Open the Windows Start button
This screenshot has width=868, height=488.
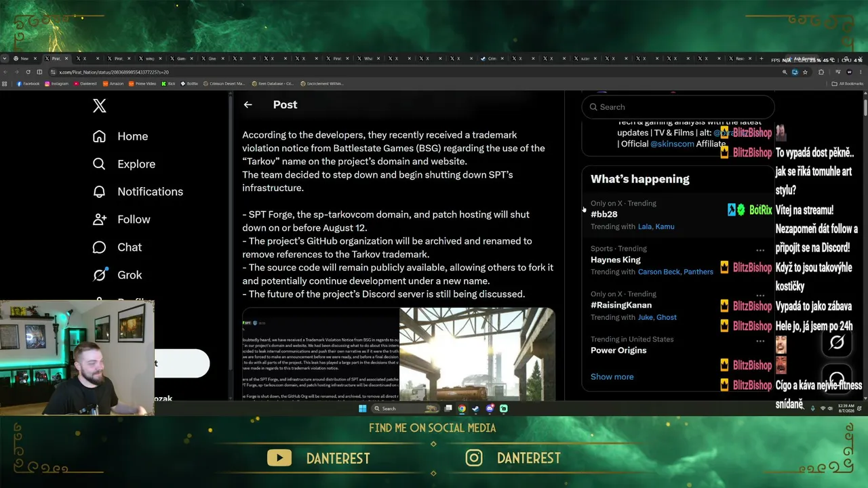(x=362, y=409)
